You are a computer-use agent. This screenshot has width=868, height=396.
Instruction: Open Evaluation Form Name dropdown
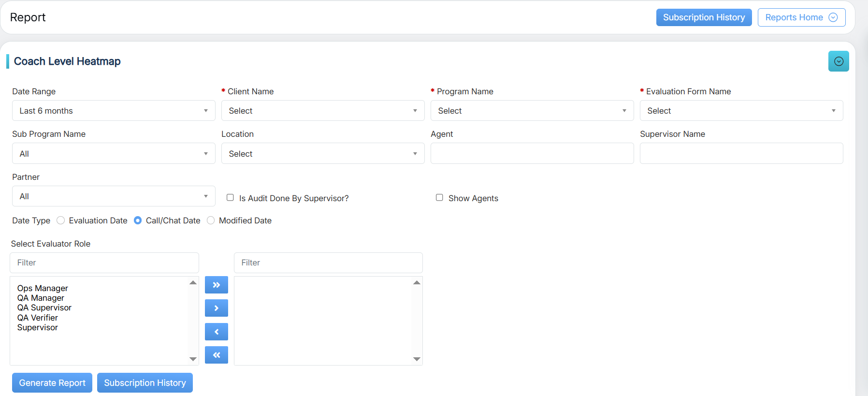click(x=741, y=111)
